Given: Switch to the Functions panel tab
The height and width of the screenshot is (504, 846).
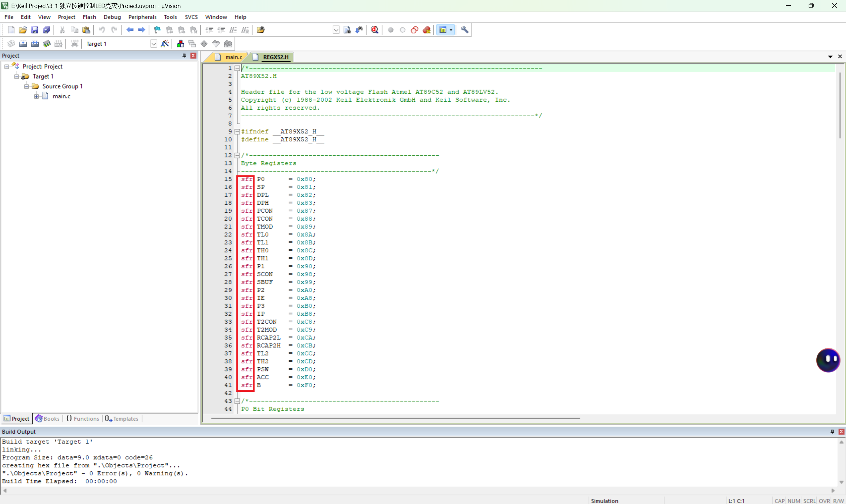Looking at the screenshot, I should click(x=83, y=418).
